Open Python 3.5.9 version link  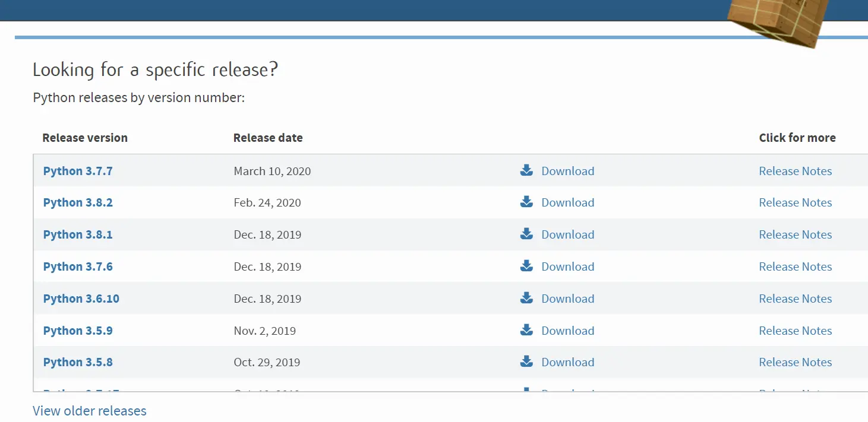(78, 331)
